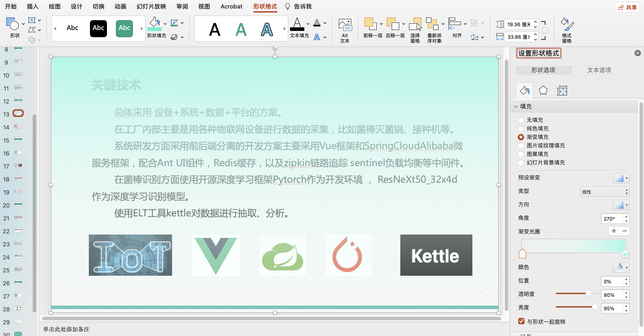The image size is (644, 336).
Task: Click the 告诉我 lightbulb icon
Action: 288,6
